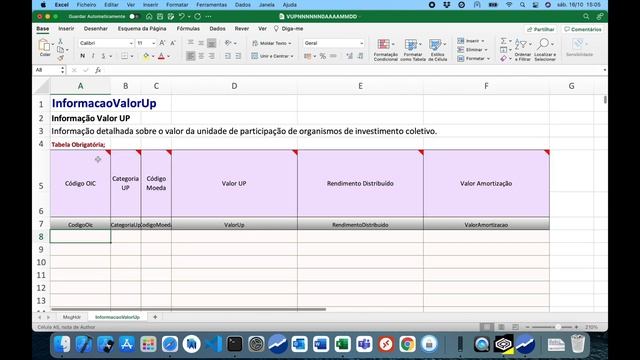This screenshot has height=360, width=640.
Task: Switch to the Fórmulas ribbon tab
Action: [188, 29]
